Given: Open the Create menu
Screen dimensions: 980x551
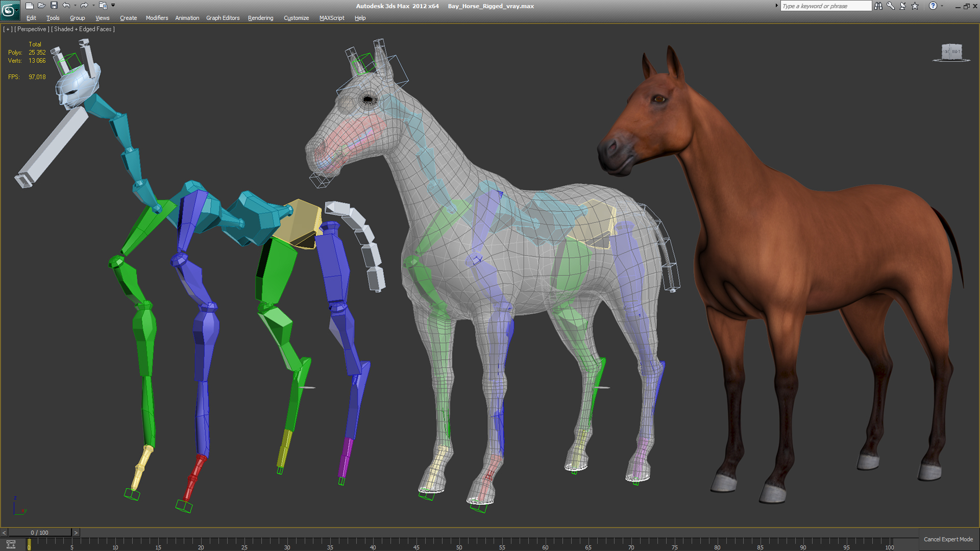Looking at the screenshot, I should coord(129,18).
